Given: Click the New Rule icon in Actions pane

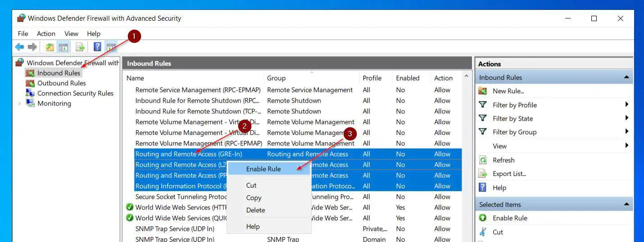Looking at the screenshot, I should (x=483, y=91).
